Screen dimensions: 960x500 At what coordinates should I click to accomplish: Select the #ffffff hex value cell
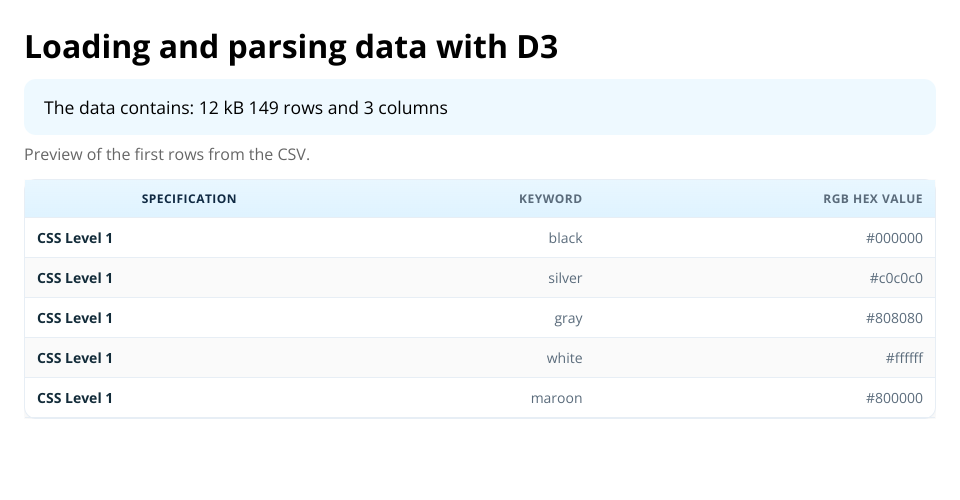pos(904,358)
